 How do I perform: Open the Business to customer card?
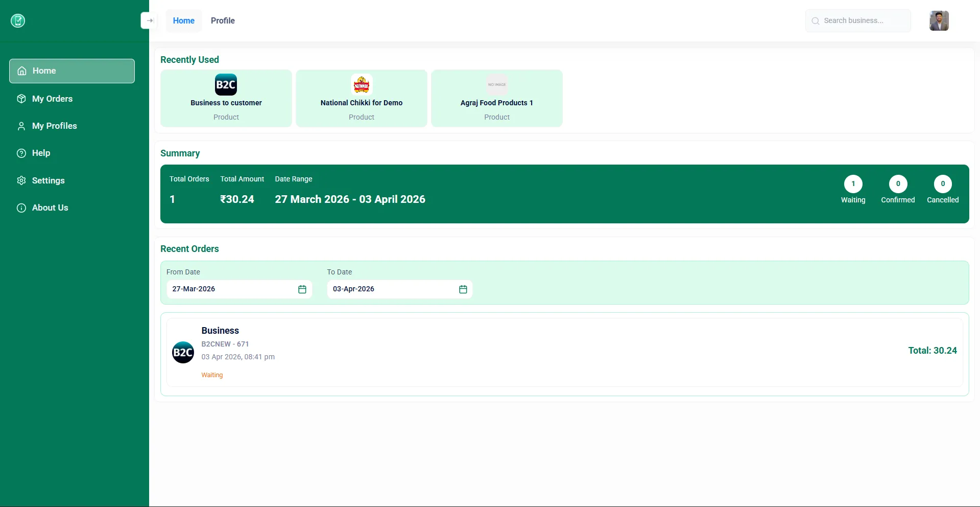(x=226, y=98)
